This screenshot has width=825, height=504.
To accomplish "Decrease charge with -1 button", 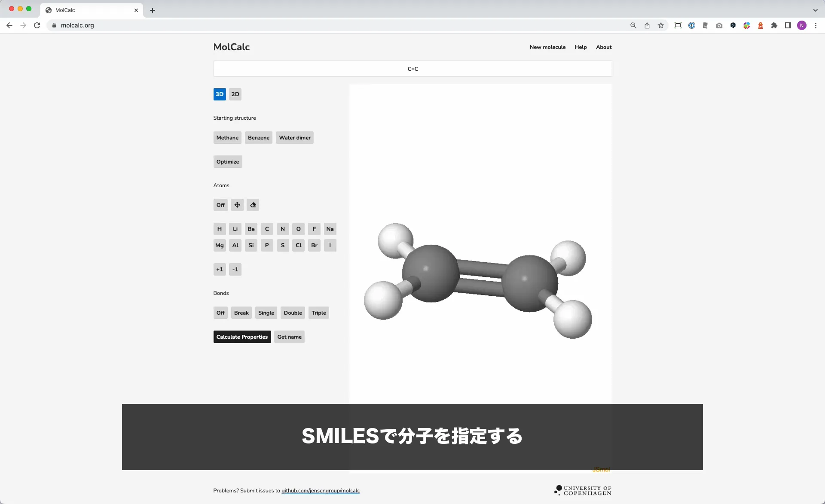I will click(235, 269).
